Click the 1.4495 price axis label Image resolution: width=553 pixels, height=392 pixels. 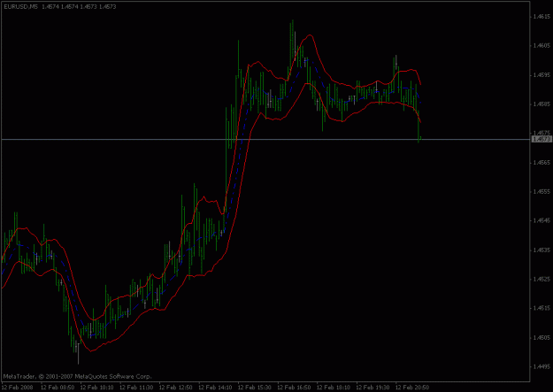pyautogui.click(x=542, y=366)
